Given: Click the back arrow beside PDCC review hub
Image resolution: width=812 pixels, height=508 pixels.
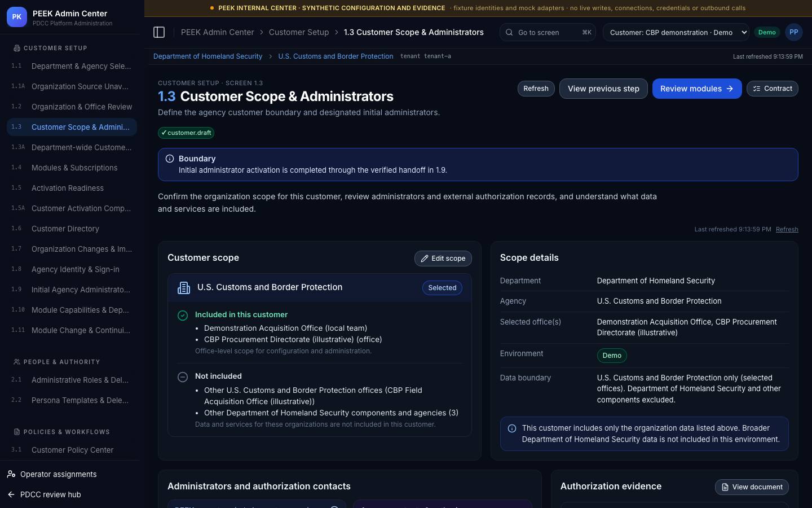Looking at the screenshot, I should click(x=11, y=494).
